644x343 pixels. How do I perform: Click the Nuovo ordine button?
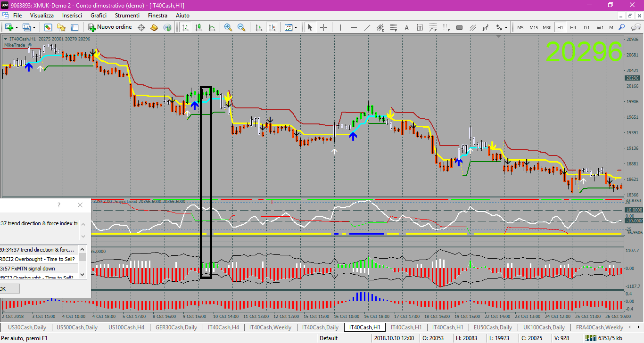(110, 27)
